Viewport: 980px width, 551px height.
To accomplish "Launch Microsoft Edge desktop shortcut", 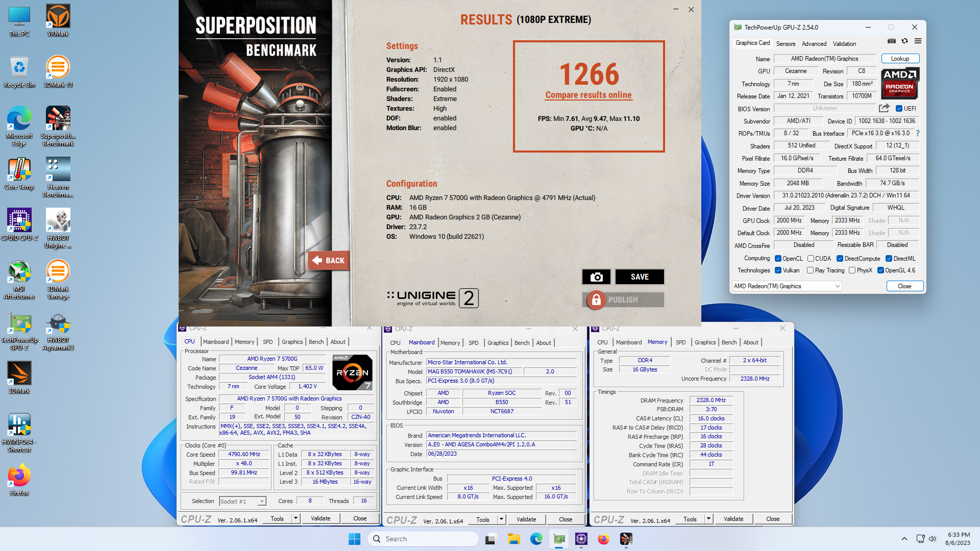I will tap(19, 126).
